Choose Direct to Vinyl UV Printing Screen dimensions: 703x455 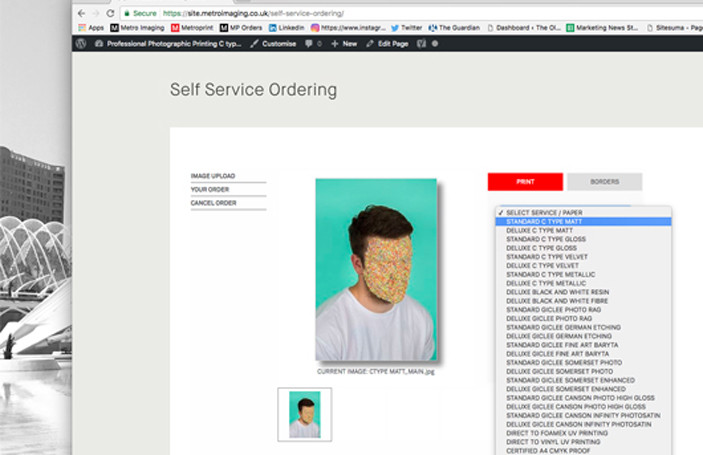click(x=583, y=442)
